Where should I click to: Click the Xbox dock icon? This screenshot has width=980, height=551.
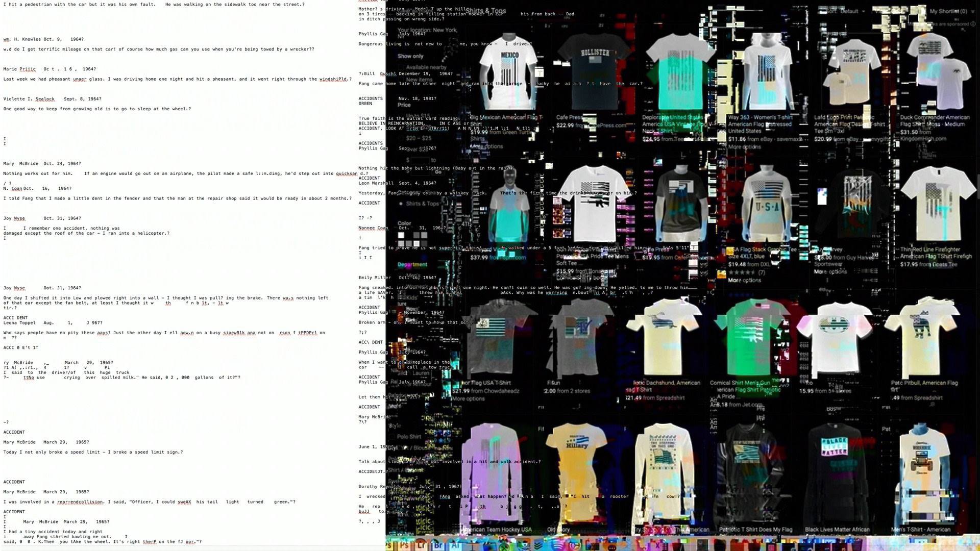504,546
